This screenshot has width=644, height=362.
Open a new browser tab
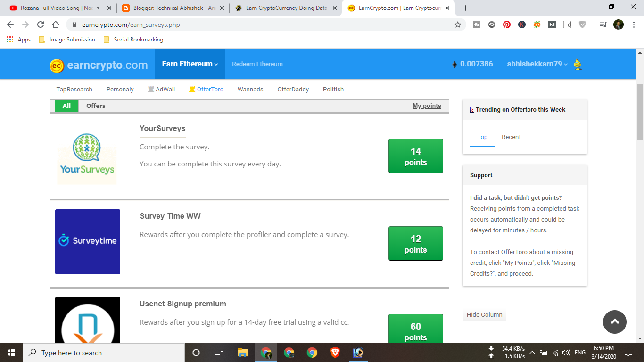coord(465,8)
